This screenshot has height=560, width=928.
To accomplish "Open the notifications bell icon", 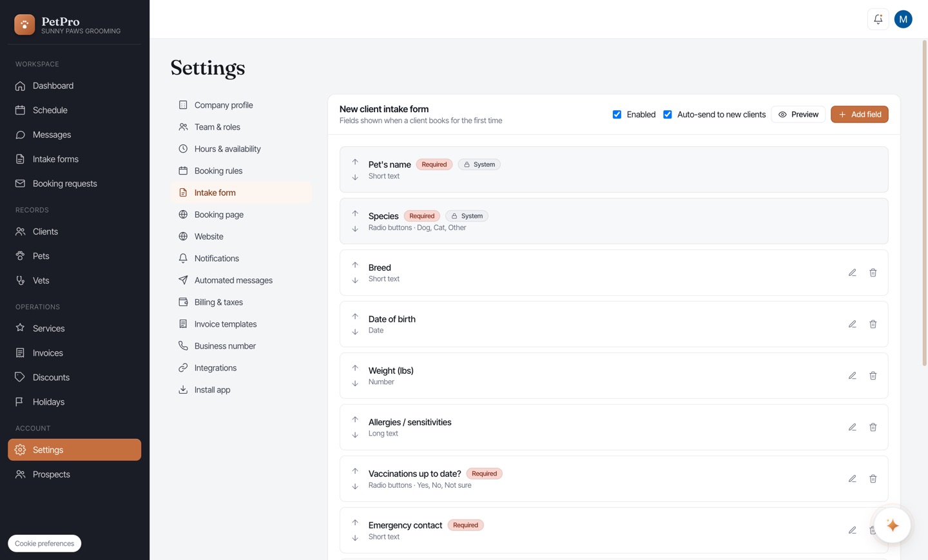I will 878,19.
